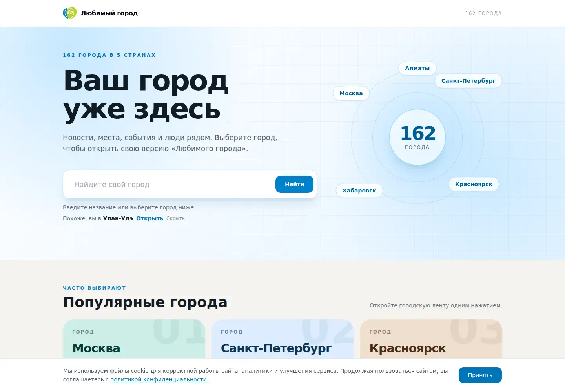Image resolution: width=565 pixels, height=392 pixels.
Task: Click the Ваш город уже здесь headline
Action: click(x=146, y=95)
